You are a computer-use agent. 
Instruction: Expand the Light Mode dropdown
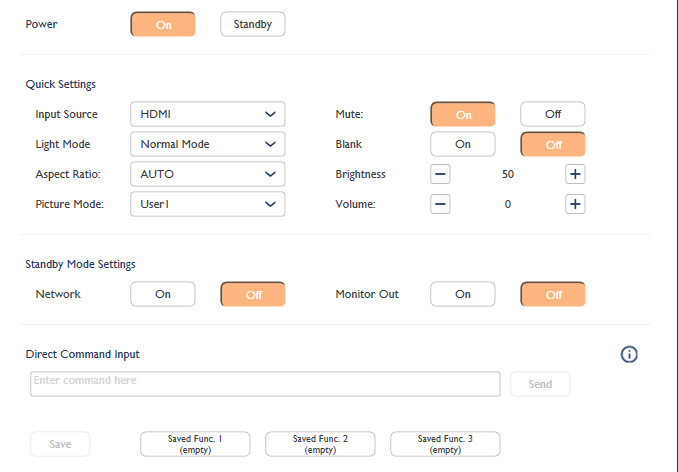click(208, 144)
